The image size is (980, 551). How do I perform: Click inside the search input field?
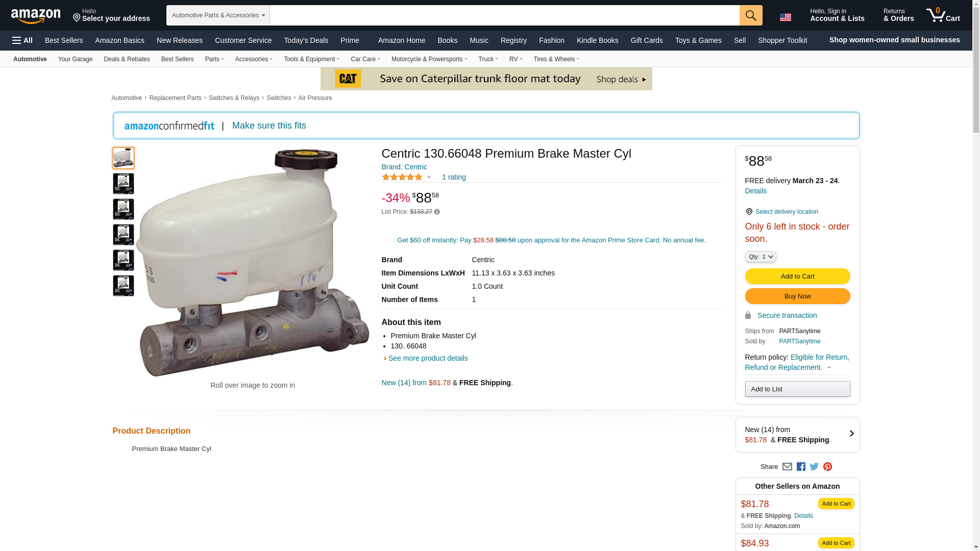(x=504, y=15)
